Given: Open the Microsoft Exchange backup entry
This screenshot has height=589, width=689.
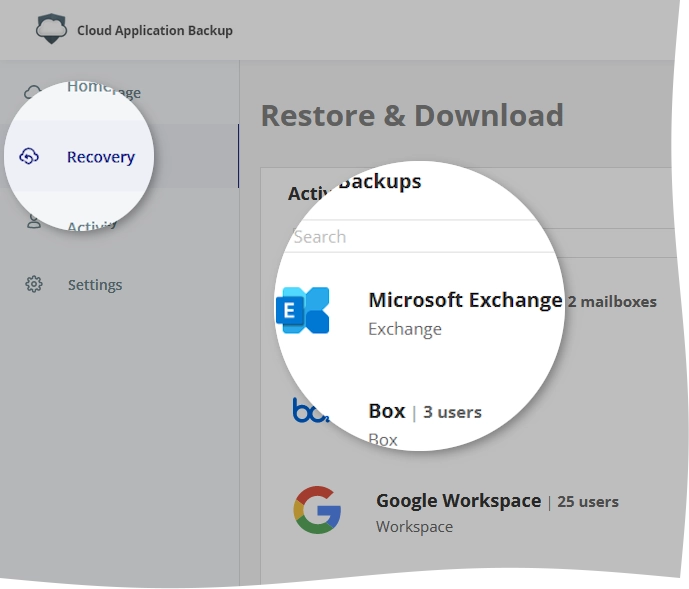Looking at the screenshot, I should point(466,313).
